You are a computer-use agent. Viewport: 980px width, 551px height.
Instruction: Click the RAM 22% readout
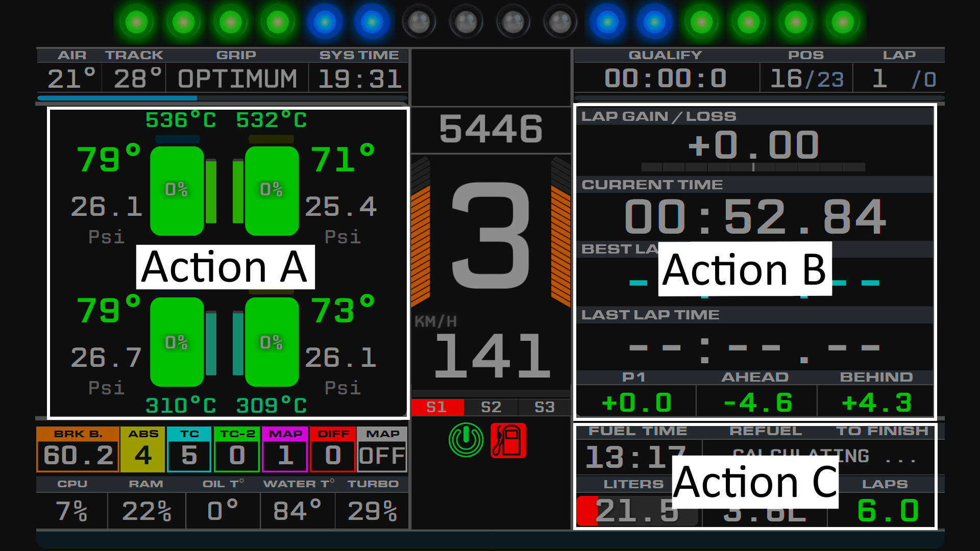(x=146, y=511)
